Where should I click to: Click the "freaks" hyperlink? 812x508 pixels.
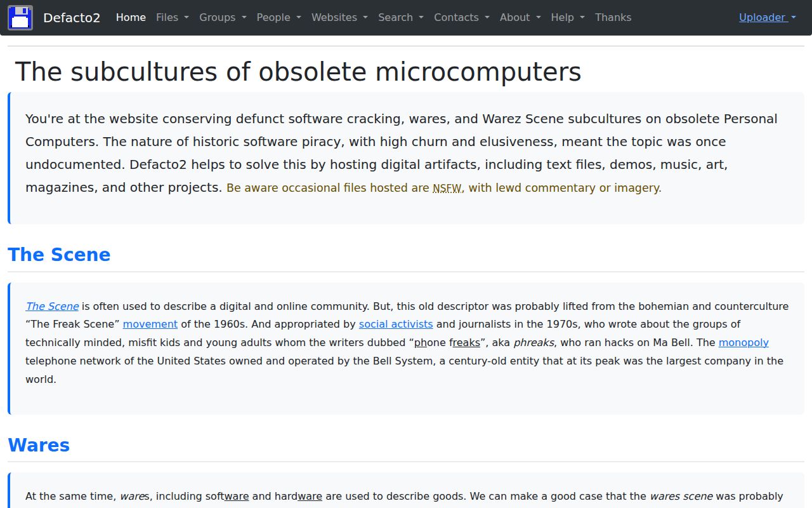click(x=466, y=342)
